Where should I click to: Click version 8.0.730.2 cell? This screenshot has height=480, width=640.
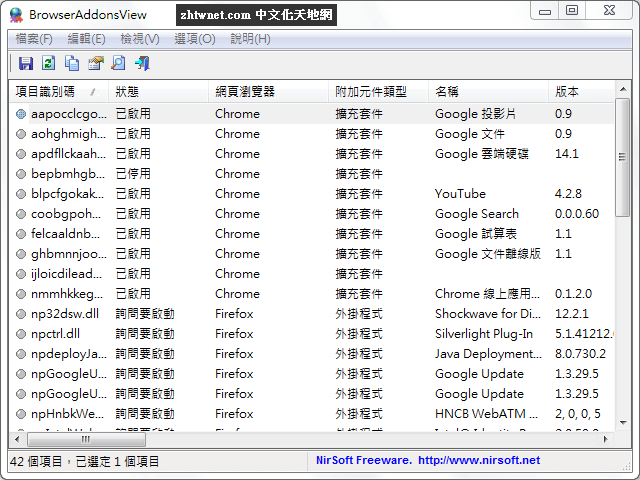coord(580,354)
